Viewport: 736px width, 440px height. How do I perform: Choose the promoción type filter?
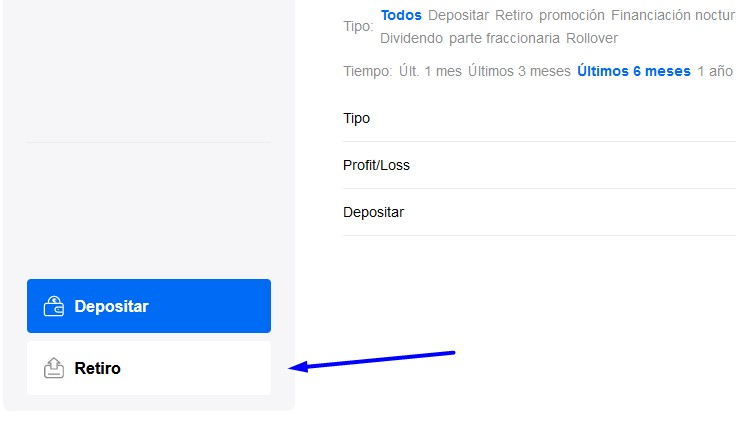pos(571,15)
